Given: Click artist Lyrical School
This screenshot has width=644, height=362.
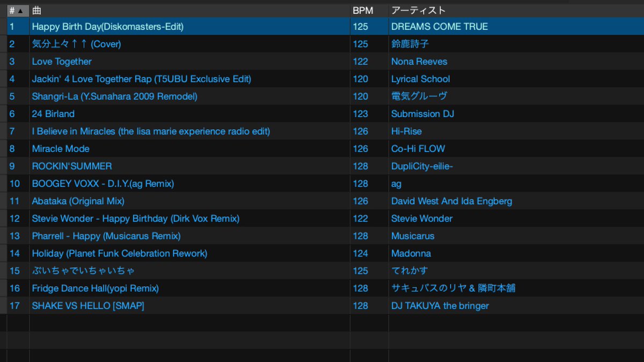Looking at the screenshot, I should tap(421, 79).
